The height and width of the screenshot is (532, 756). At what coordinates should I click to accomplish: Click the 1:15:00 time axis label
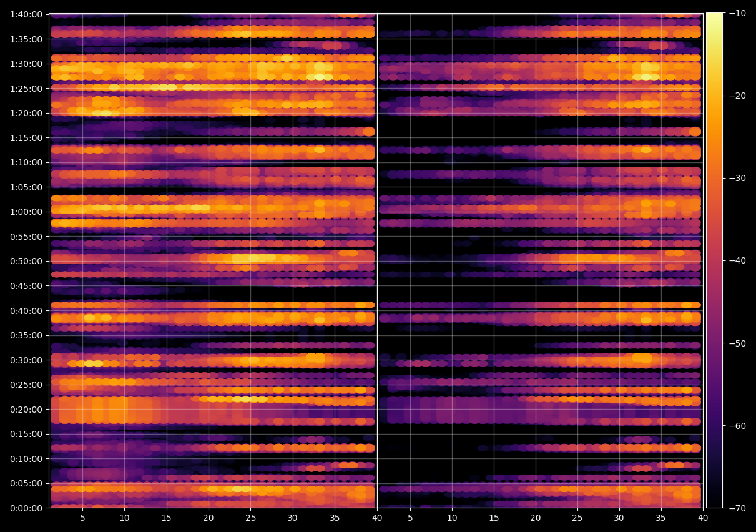click(26, 137)
